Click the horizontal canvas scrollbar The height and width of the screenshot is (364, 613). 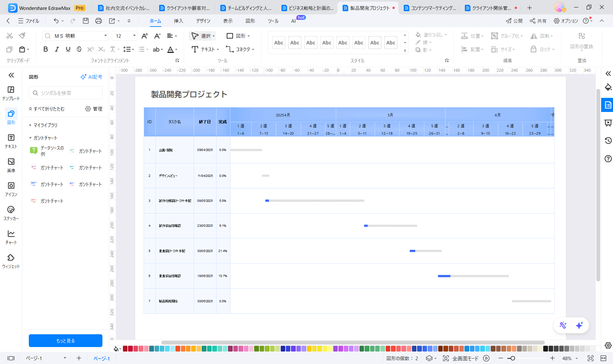352,343
